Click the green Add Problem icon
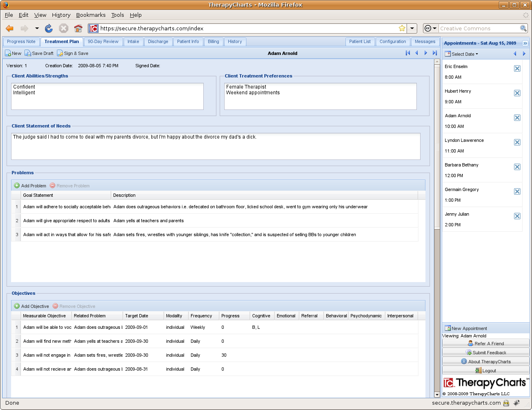532x410 pixels. (17, 186)
